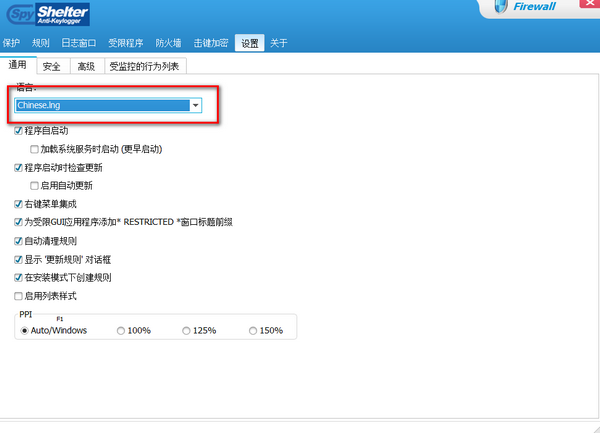
Task: Open the 规则 menu
Action: click(x=41, y=43)
